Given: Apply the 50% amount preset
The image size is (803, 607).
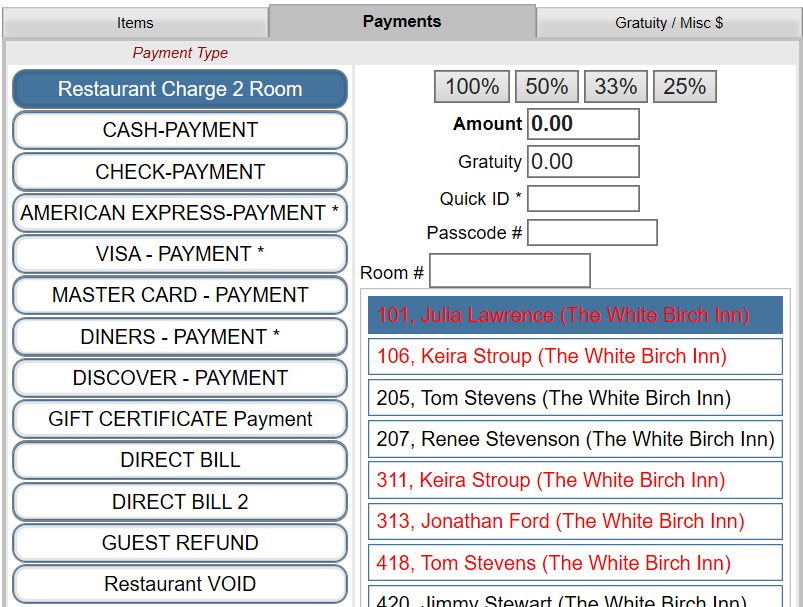Looking at the screenshot, I should (546, 86).
